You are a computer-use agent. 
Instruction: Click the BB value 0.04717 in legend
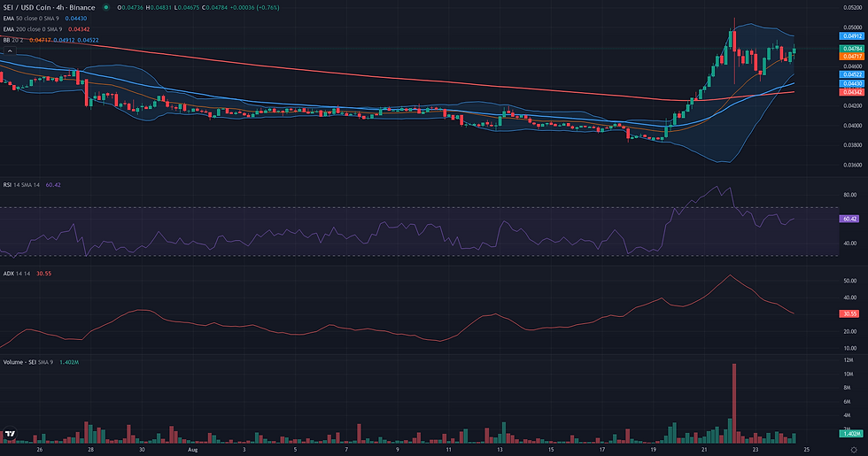40,41
